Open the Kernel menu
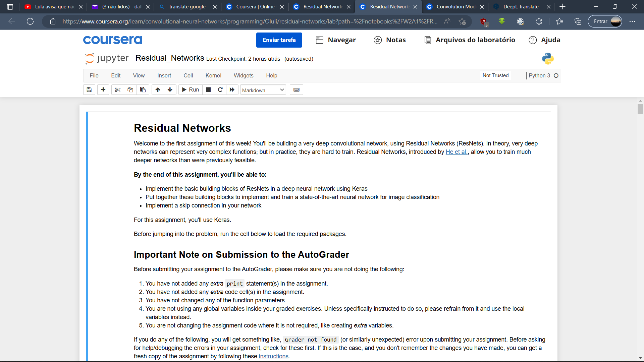The height and width of the screenshot is (362, 644). point(213,75)
